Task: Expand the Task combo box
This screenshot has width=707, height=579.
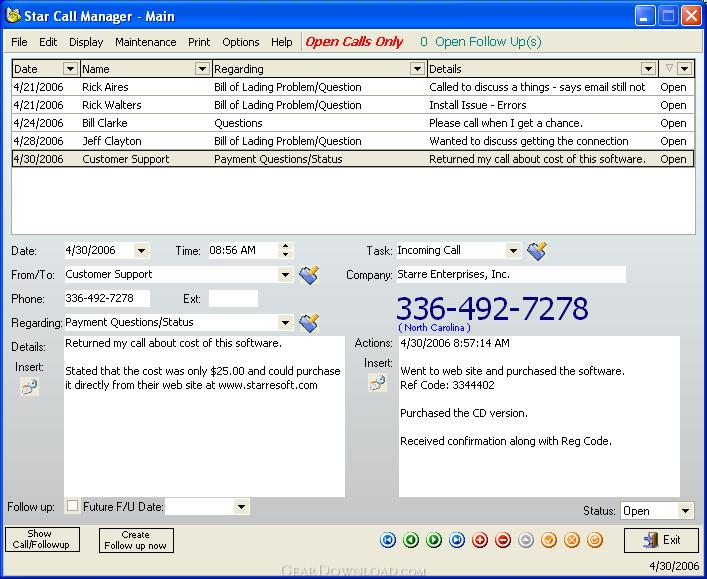Action: click(x=513, y=251)
